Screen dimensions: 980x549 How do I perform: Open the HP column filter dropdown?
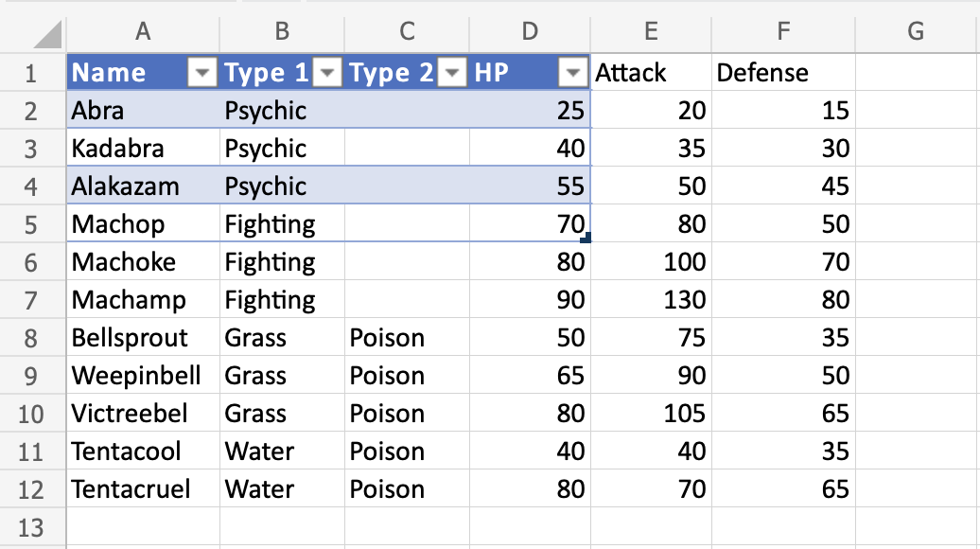coord(572,73)
